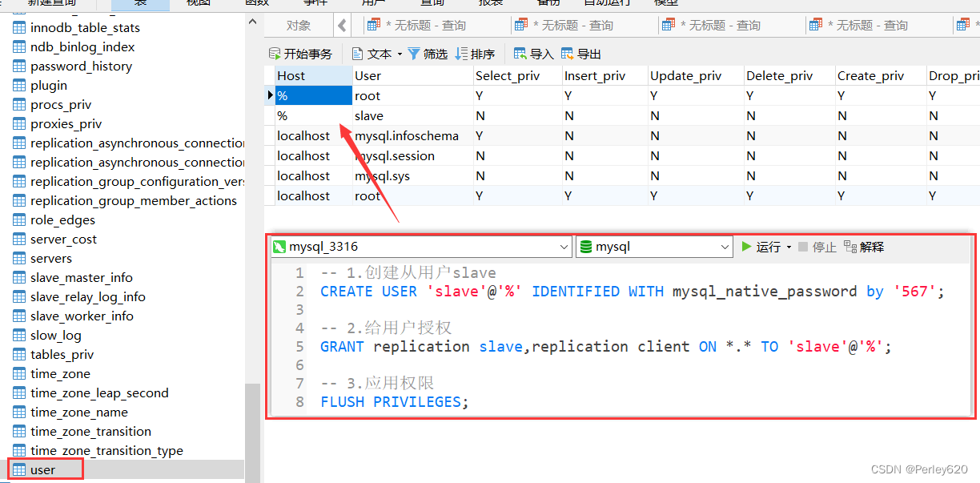Select the 'mysql.session' user cell
Image resolution: width=980 pixels, height=483 pixels.
[x=413, y=155]
